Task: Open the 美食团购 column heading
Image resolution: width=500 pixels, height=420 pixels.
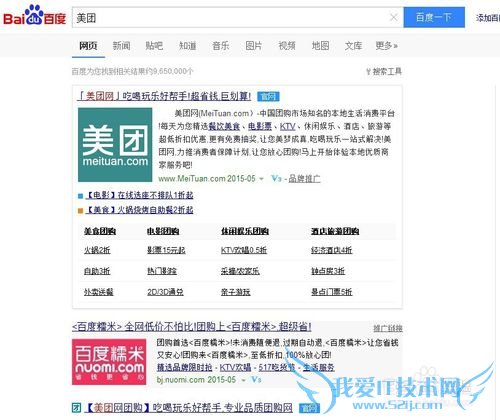Action: pos(100,231)
